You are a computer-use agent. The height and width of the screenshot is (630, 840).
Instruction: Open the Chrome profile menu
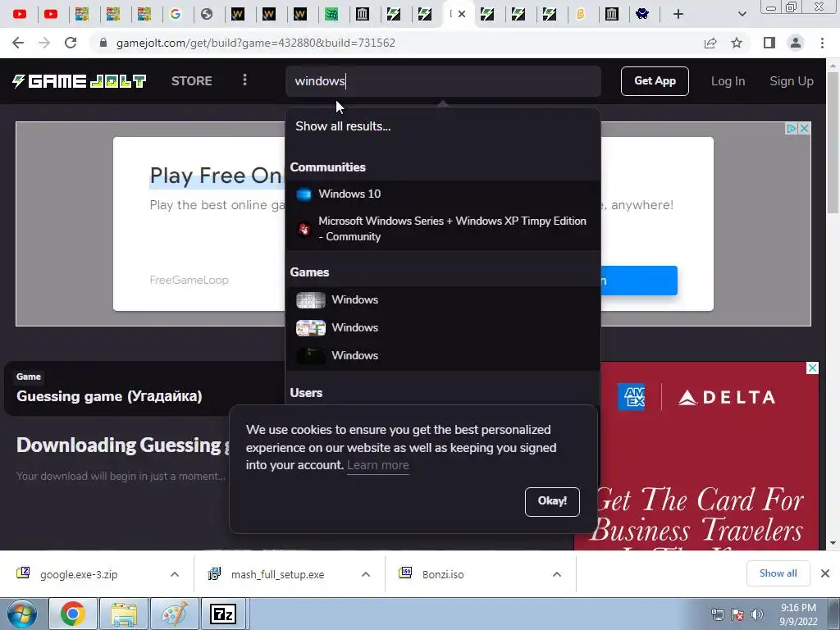[x=796, y=43]
